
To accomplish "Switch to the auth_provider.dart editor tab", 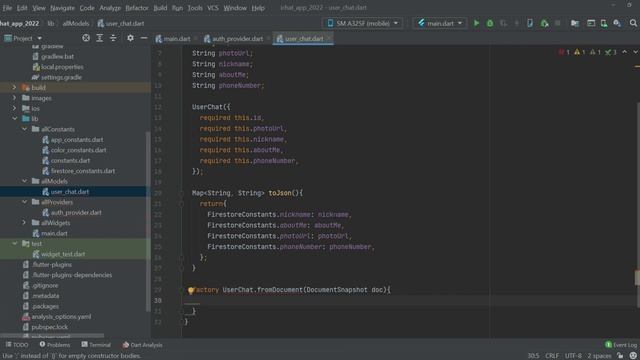I will [233, 39].
